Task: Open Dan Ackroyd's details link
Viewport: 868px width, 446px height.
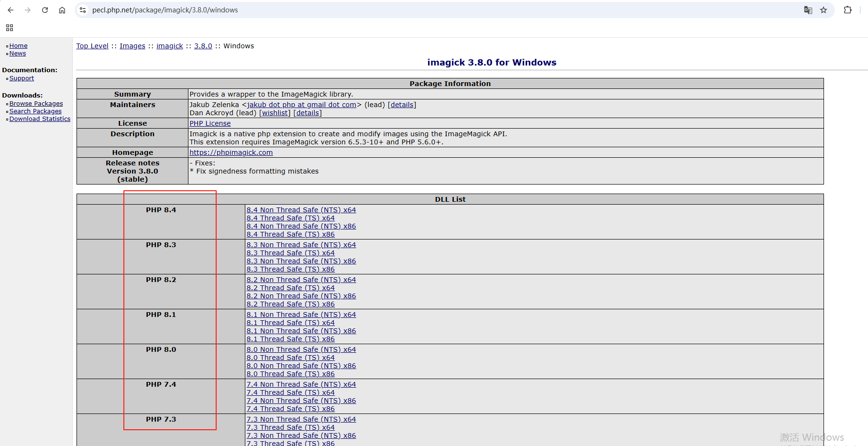Action: pos(308,113)
